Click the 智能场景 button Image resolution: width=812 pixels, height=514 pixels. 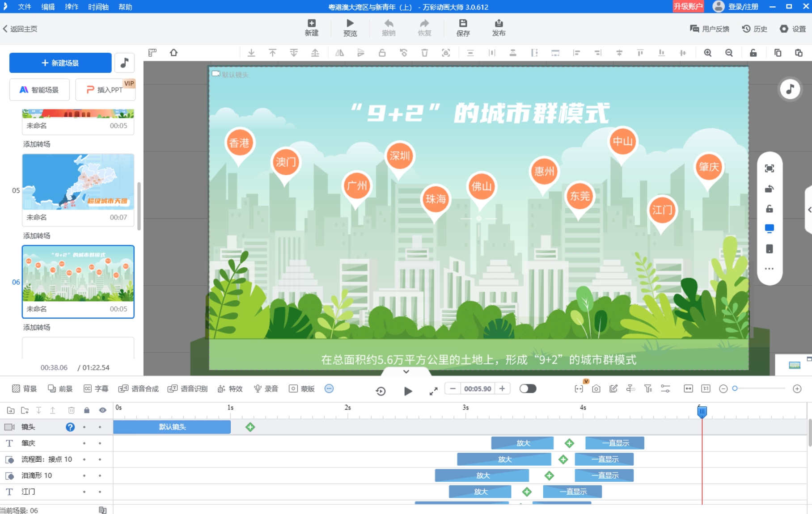[x=39, y=89]
